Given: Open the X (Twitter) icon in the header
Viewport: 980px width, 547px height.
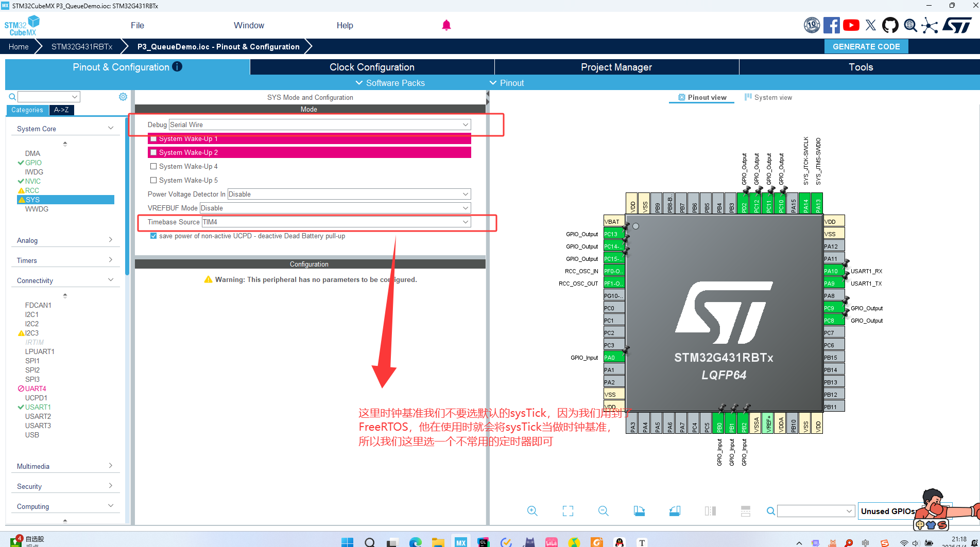Looking at the screenshot, I should click(871, 25).
